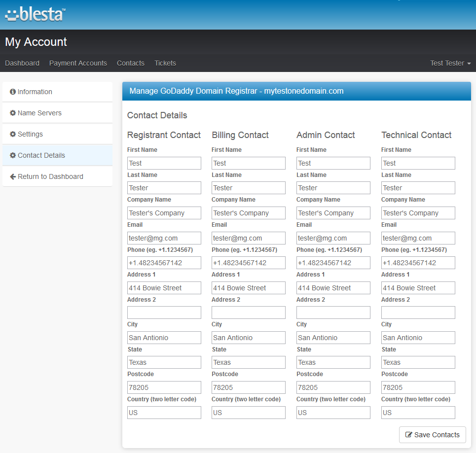476x453 pixels.
Task: Click the gear icon beside Settings
Action: [x=13, y=134]
